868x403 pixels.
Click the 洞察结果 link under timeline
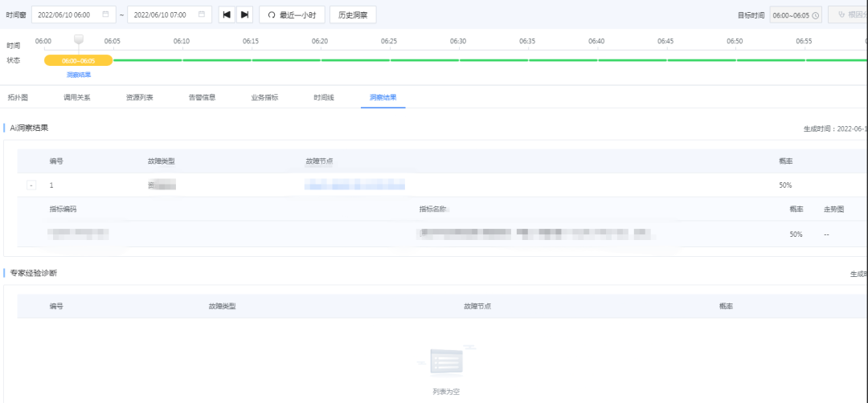pos(79,75)
